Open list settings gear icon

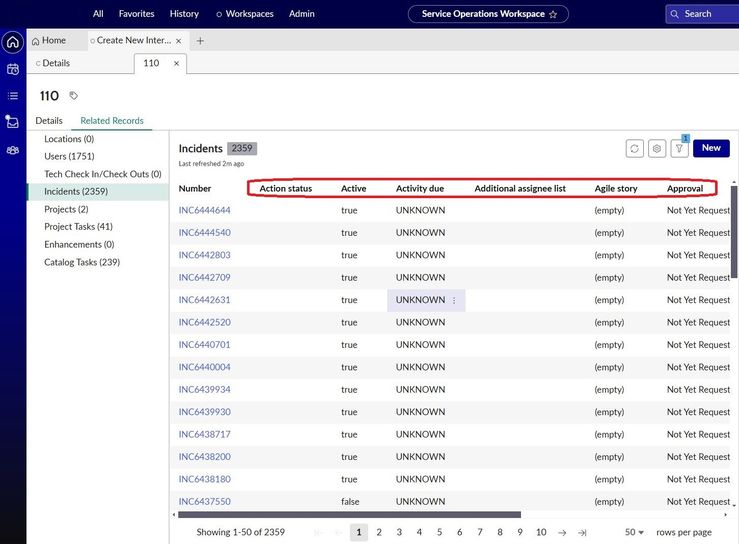(x=657, y=148)
